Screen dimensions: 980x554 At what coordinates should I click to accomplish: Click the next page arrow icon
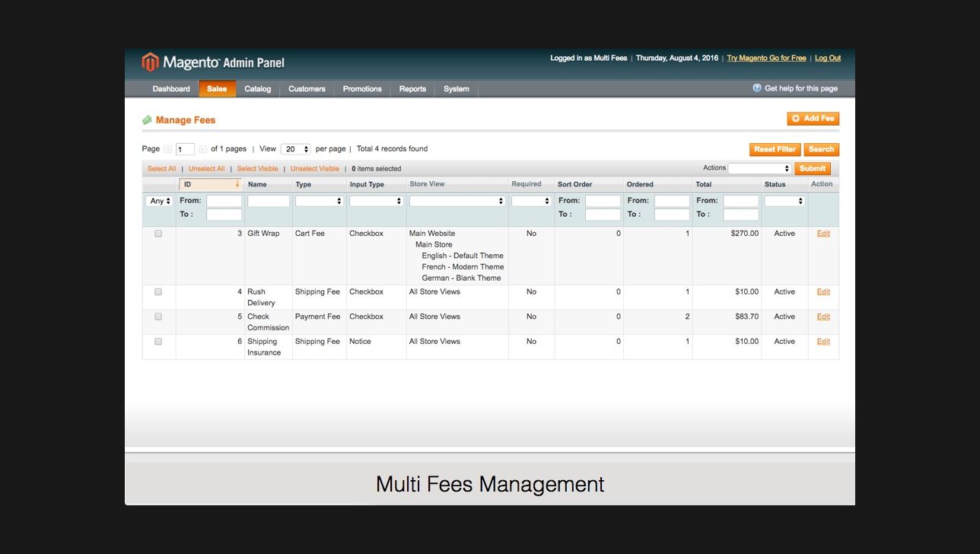tap(202, 149)
